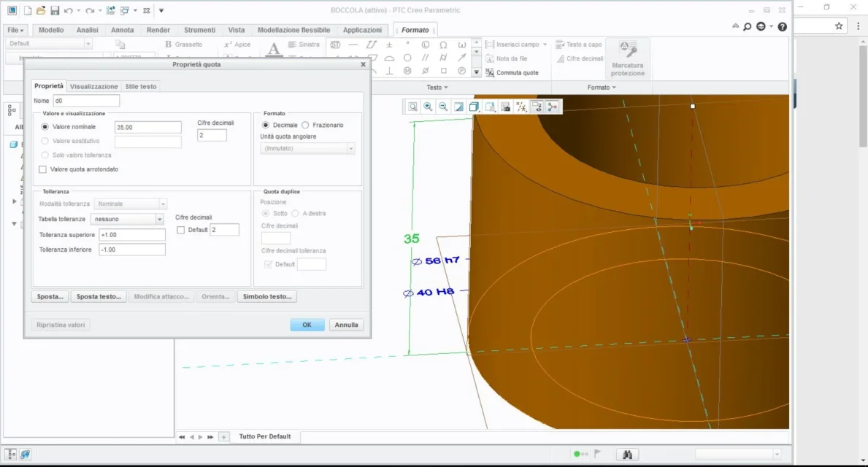
Task: Select the A destra position radio button
Action: [x=295, y=213]
